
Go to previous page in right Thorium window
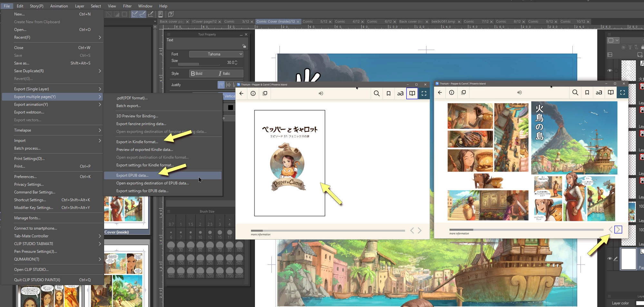coord(610,230)
